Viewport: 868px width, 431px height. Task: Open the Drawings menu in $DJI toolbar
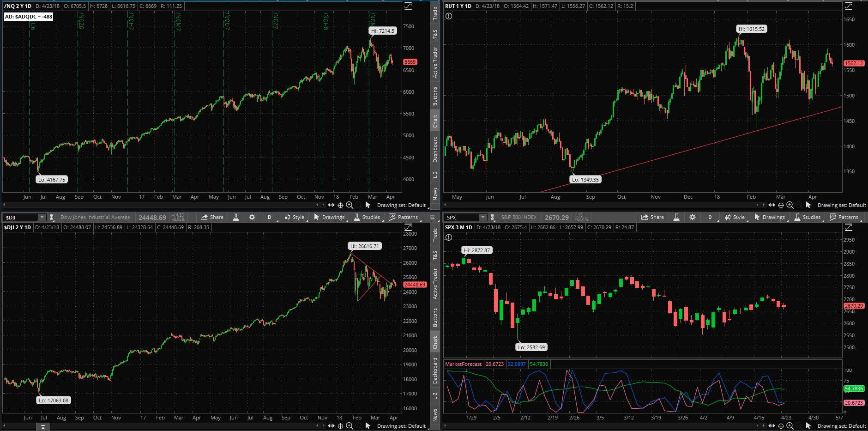click(x=329, y=217)
